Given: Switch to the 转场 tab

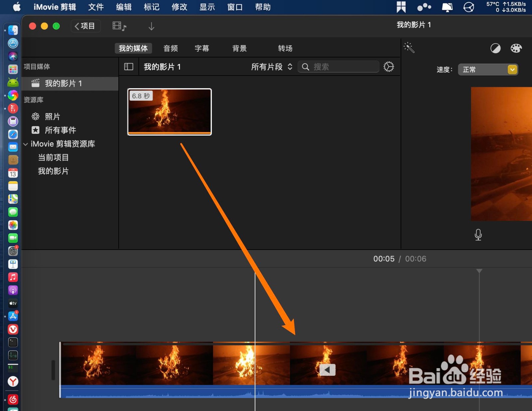Looking at the screenshot, I should [285, 48].
